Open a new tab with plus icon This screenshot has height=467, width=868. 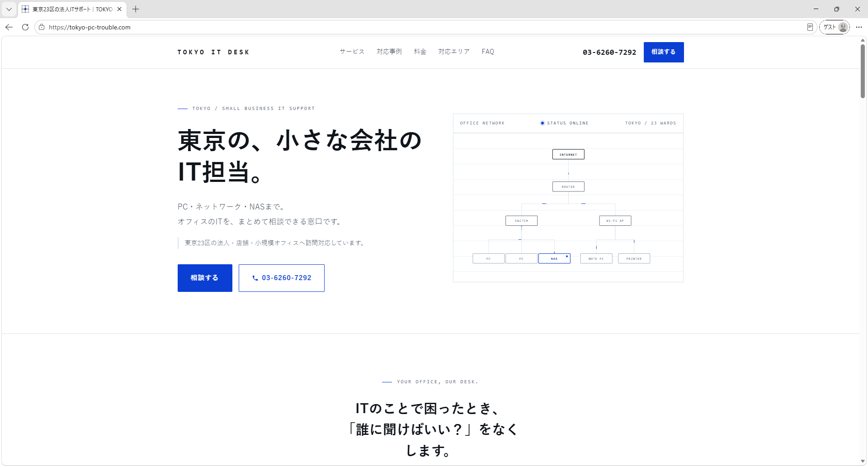[136, 9]
